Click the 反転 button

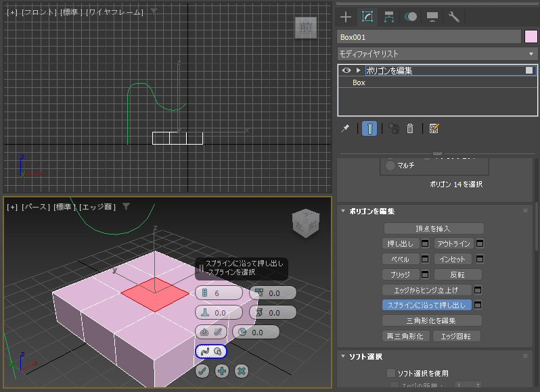(457, 274)
